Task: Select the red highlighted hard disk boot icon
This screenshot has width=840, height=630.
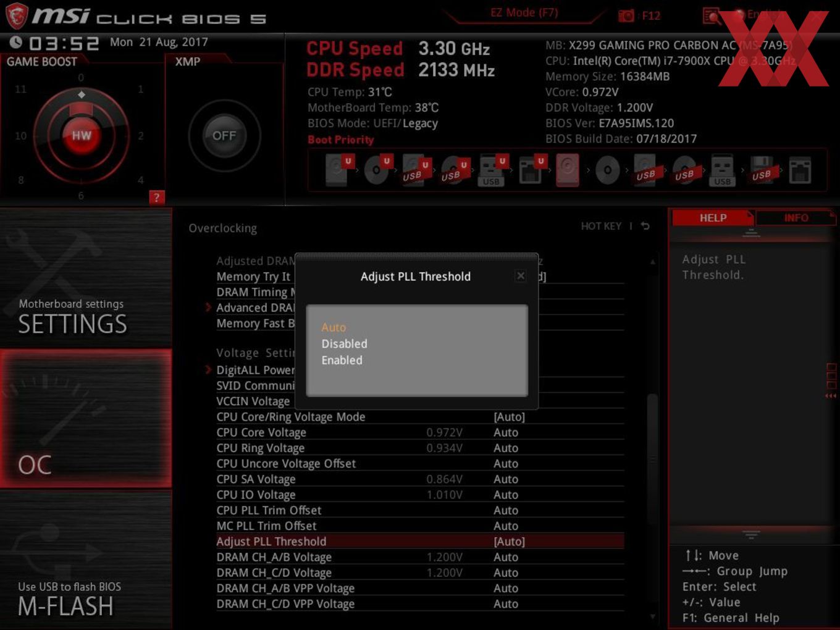Action: [x=568, y=170]
